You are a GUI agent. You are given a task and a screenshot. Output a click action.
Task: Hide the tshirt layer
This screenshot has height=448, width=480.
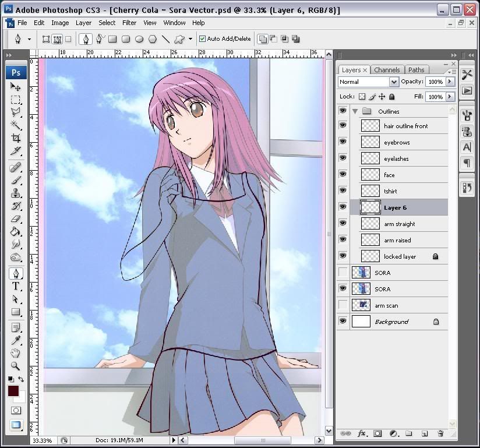point(343,191)
